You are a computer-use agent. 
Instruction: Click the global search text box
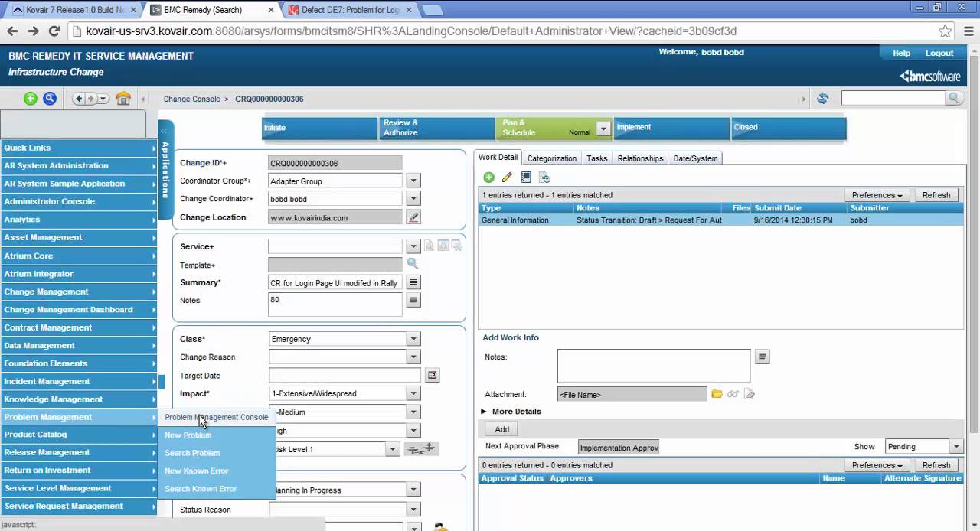pyautogui.click(x=893, y=98)
